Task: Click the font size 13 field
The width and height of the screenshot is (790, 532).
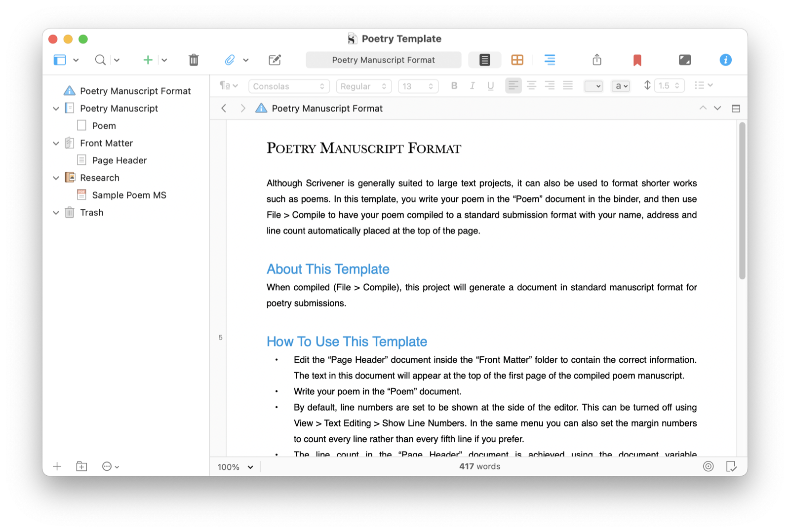Action: pos(417,86)
